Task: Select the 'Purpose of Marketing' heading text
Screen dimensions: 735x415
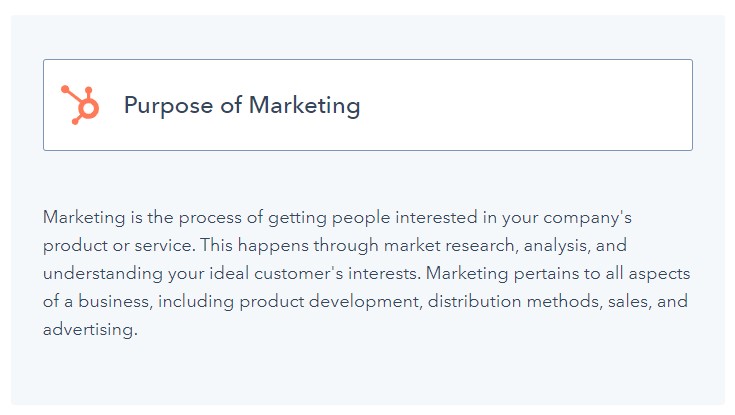Action: pos(241,105)
